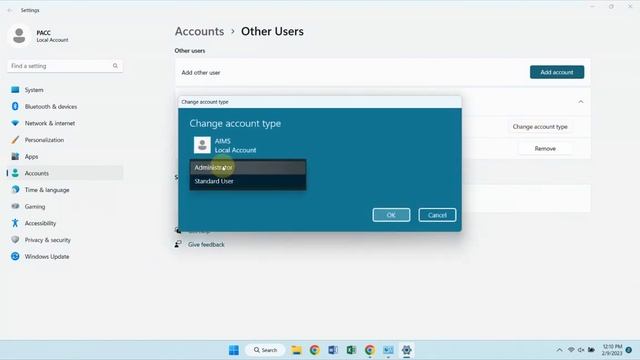
Task: Go back using the Settings back arrow
Action: pos(10,10)
